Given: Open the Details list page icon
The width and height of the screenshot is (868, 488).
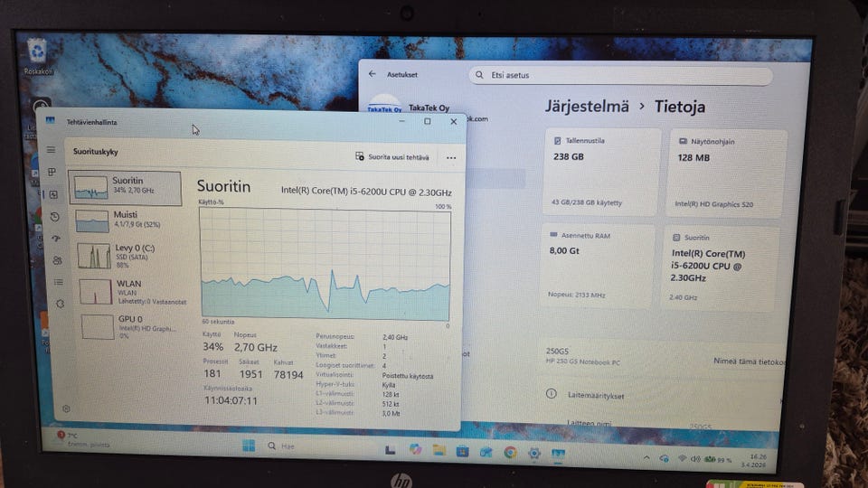Looking at the screenshot, I should (58, 282).
